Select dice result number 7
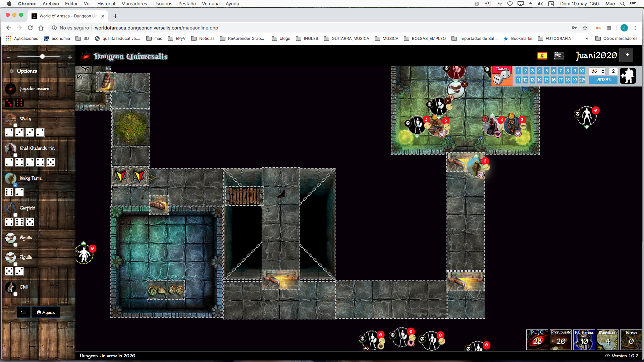The height and width of the screenshot is (362, 644). point(560,71)
